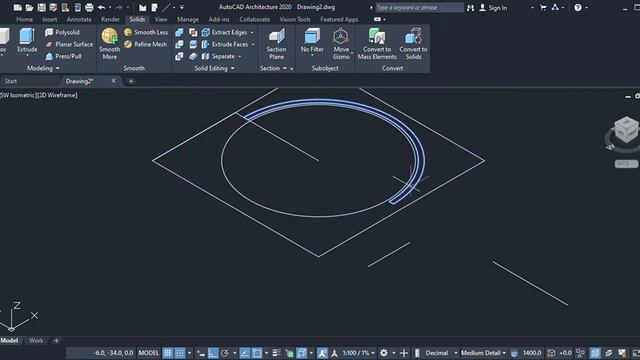Click the Save icon in quick access toolbar
The width and height of the screenshot is (640, 360).
[x=41, y=7]
